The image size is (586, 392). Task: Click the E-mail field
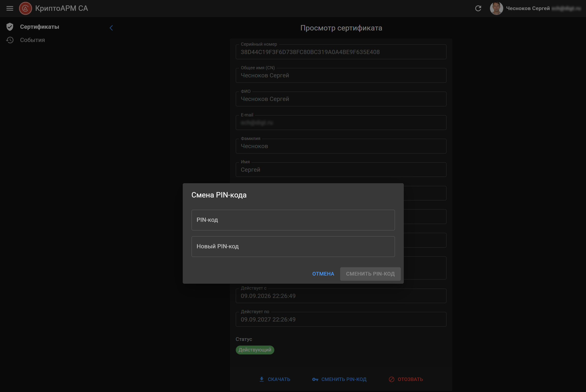click(341, 123)
